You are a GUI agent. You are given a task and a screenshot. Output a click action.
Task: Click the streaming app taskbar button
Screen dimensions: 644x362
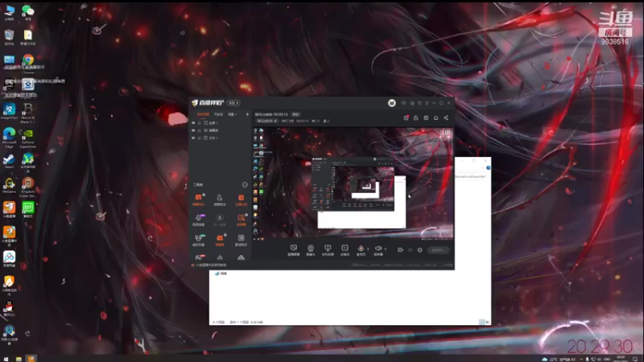[31, 359]
